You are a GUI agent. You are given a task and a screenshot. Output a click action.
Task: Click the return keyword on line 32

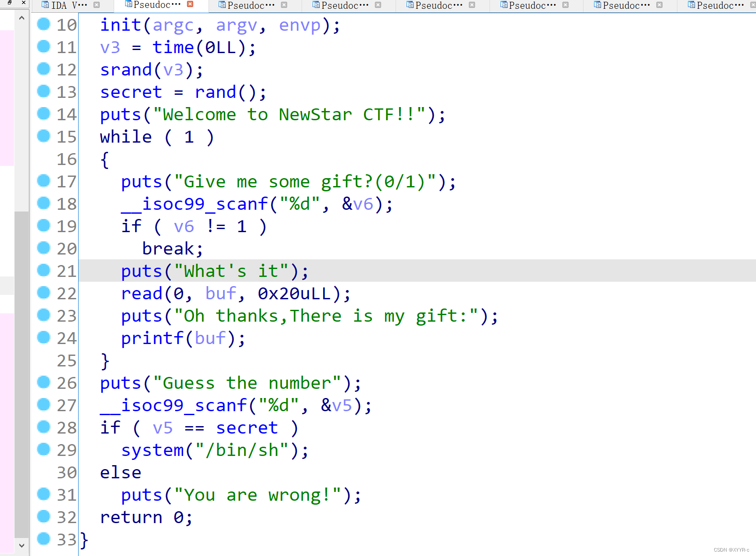click(x=131, y=517)
